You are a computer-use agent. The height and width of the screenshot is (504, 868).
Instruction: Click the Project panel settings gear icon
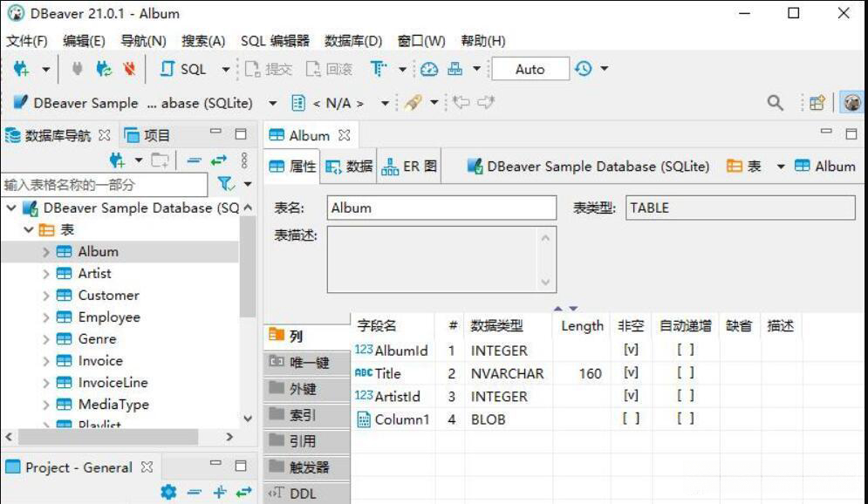coord(168,491)
